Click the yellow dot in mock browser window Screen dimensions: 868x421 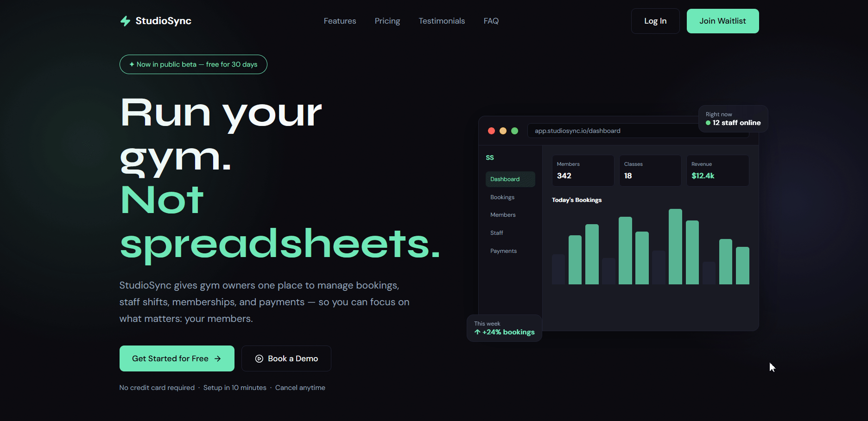tap(503, 131)
